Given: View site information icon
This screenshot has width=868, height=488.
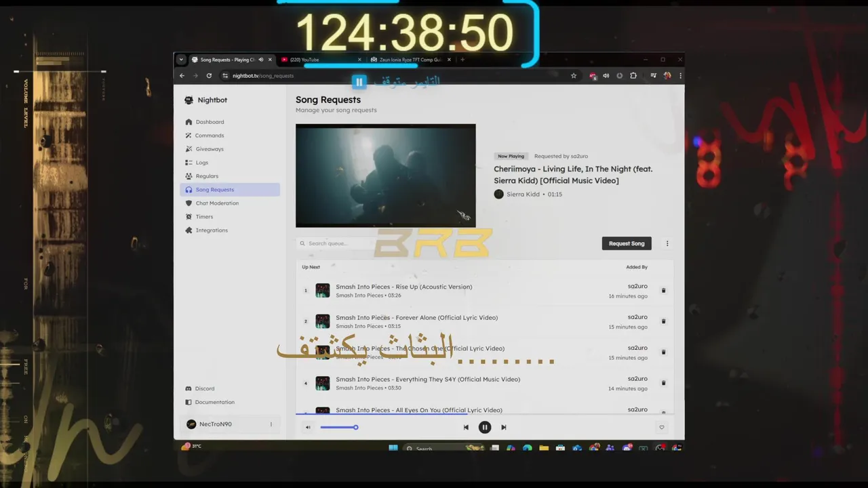Looking at the screenshot, I should (225, 76).
